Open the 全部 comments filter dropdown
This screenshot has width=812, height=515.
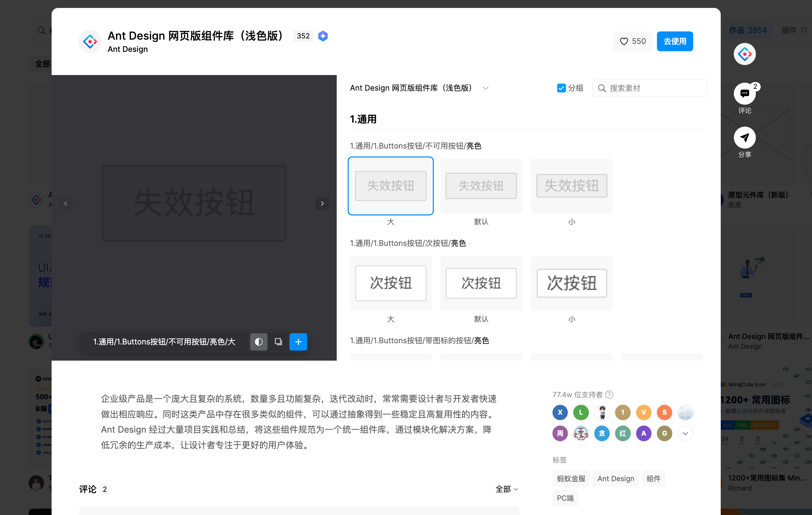pos(506,489)
